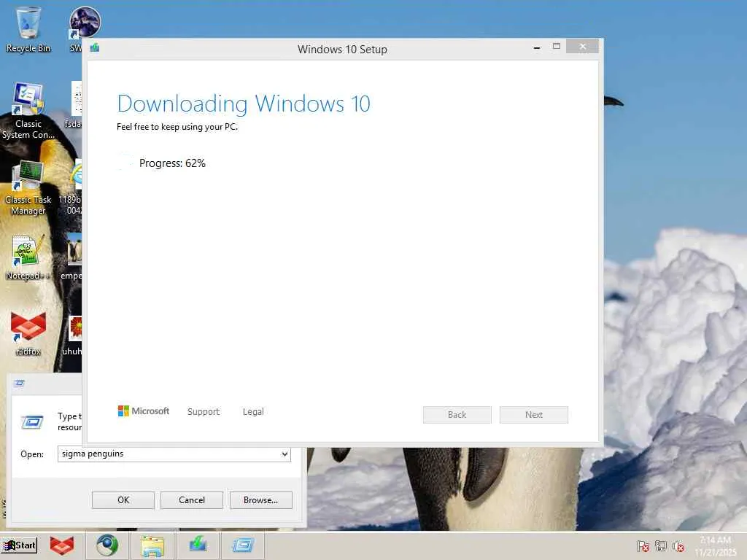Click the Run program icon beside description
This screenshot has width=747, height=560.
point(32,422)
